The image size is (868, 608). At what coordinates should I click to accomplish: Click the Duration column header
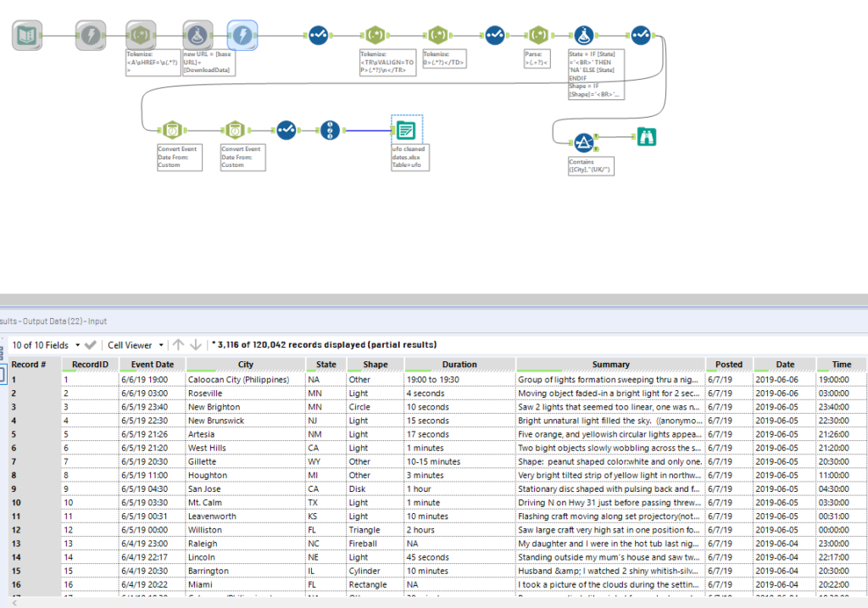pos(459,365)
